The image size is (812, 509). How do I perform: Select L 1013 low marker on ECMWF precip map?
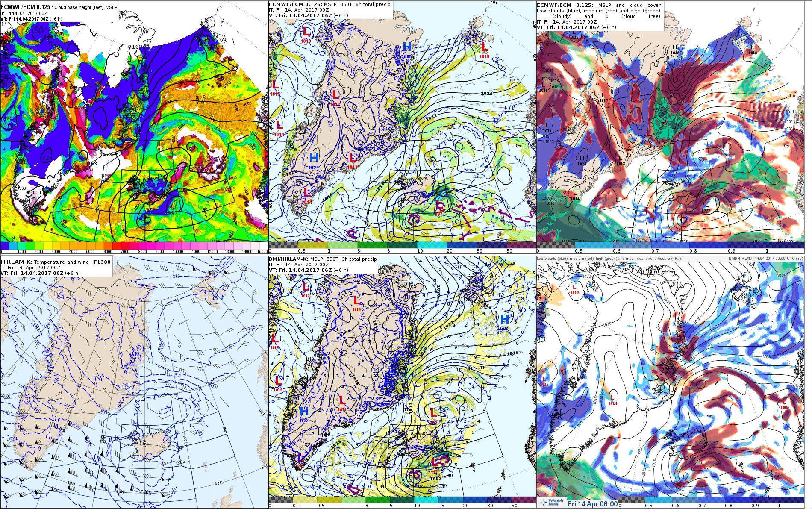coord(353,160)
